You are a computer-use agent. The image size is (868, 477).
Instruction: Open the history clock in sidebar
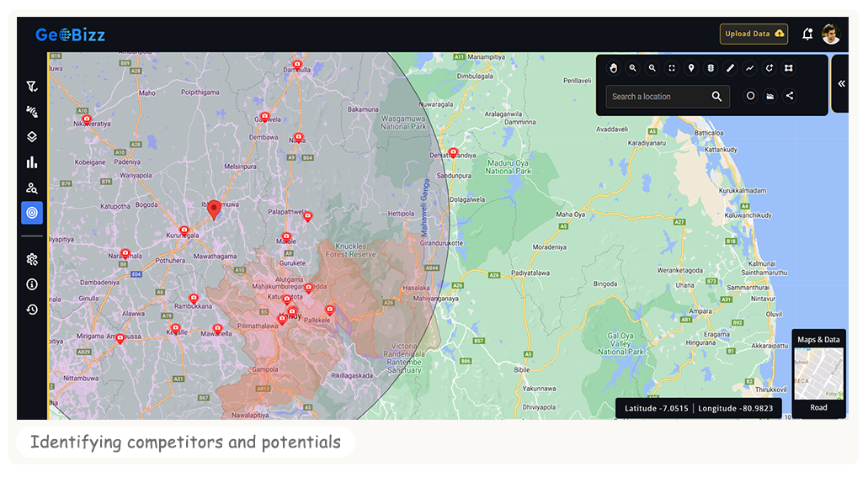(x=32, y=310)
